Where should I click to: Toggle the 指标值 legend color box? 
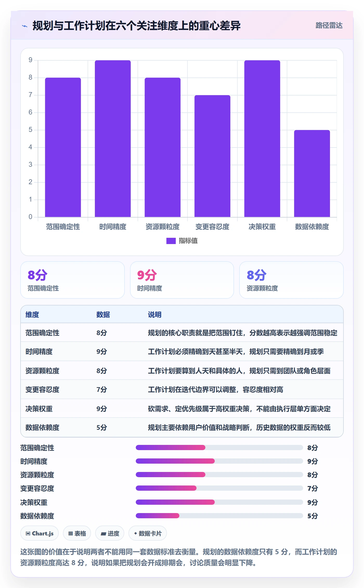pyautogui.click(x=171, y=241)
